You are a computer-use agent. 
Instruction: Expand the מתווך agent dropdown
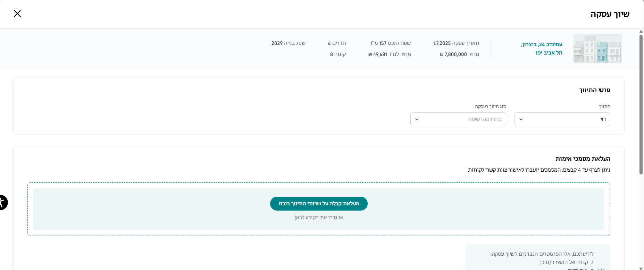click(562, 119)
